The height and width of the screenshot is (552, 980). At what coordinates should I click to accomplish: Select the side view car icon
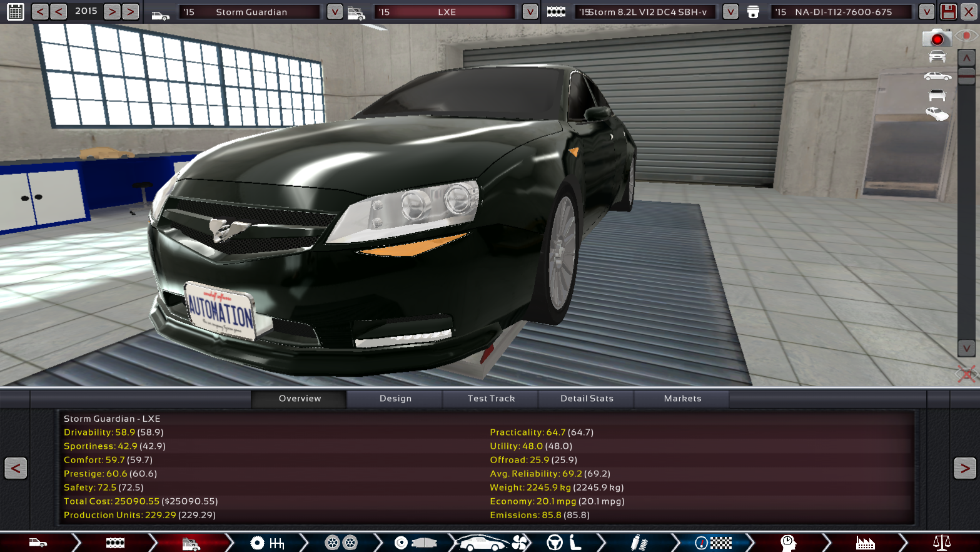[937, 76]
